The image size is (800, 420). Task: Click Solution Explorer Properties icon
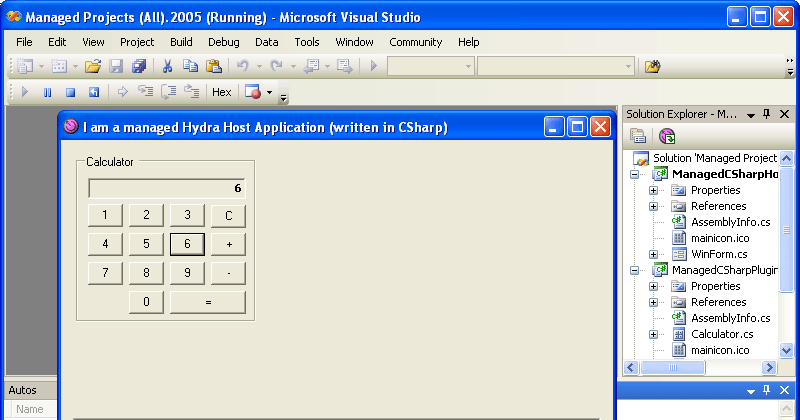pos(638,136)
